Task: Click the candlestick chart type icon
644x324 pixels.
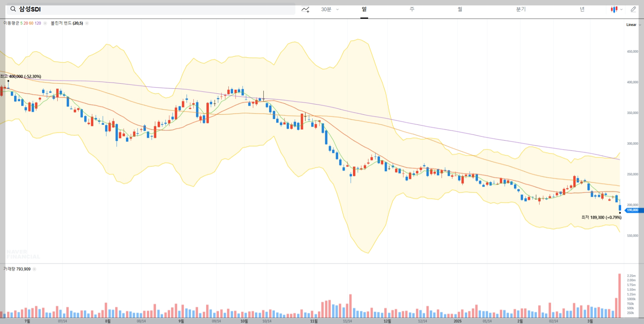Action: tap(614, 9)
